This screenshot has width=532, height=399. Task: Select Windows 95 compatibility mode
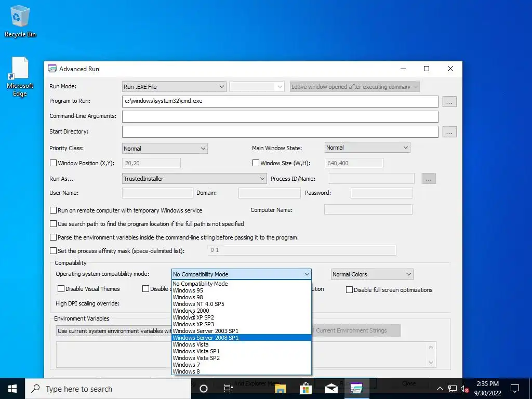click(241, 290)
